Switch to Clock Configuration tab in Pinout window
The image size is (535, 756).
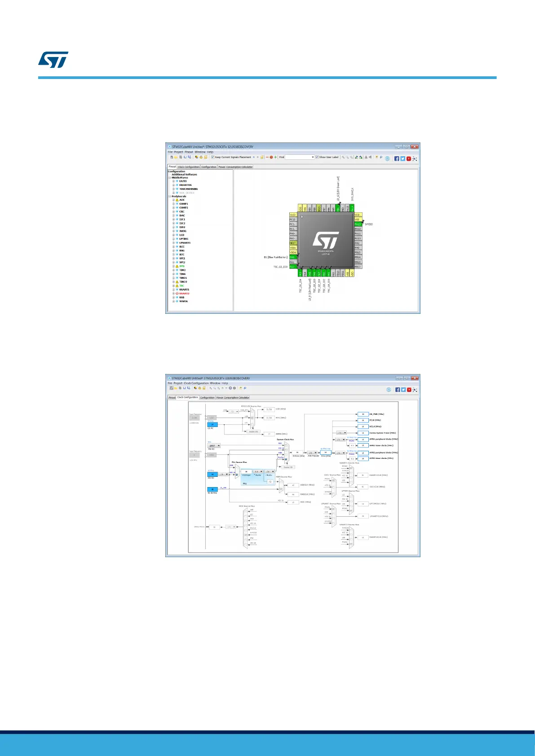(x=189, y=167)
